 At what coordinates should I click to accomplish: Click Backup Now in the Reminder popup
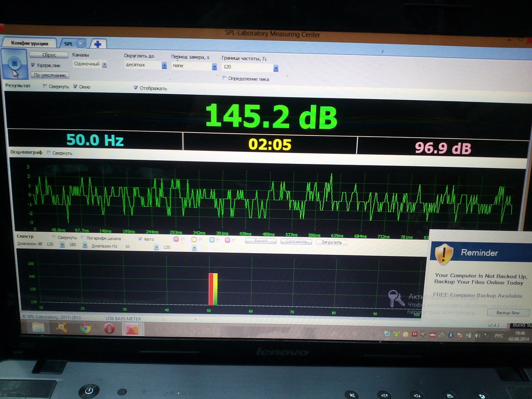coord(507,313)
